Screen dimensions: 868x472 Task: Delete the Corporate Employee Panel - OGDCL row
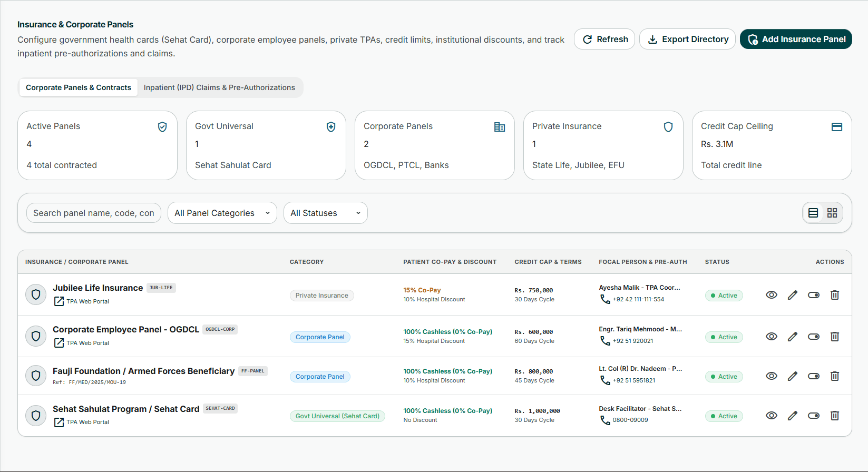coord(835,337)
